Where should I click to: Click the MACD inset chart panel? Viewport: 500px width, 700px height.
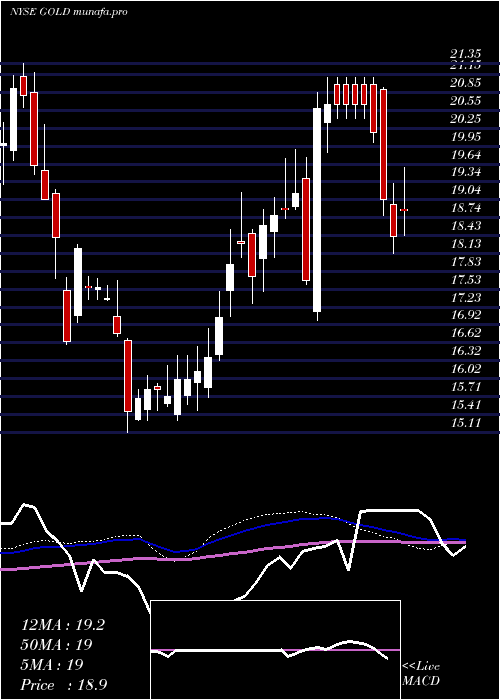[x=275, y=650]
